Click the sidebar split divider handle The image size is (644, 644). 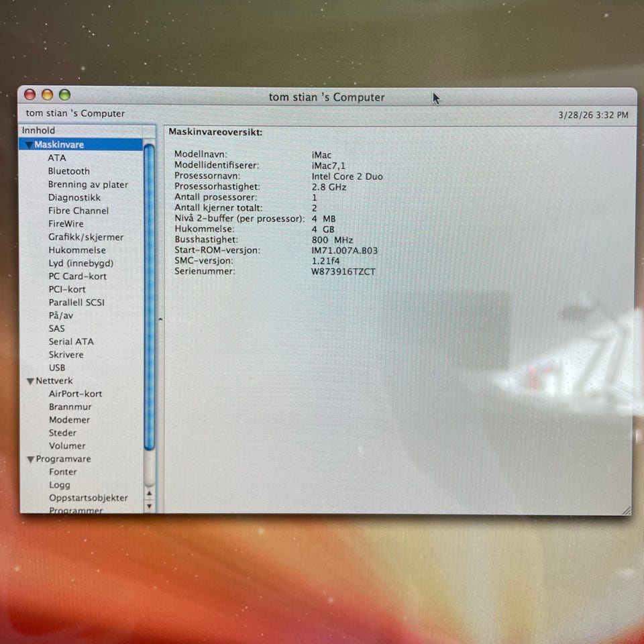[x=160, y=319]
